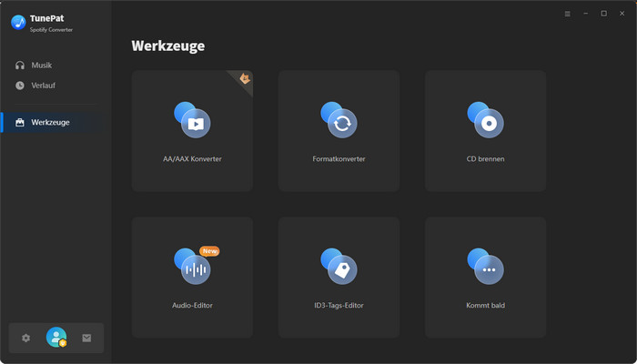This screenshot has width=637, height=364.
Task: Launch the Audio-Editor waveform icon
Action: tap(193, 268)
